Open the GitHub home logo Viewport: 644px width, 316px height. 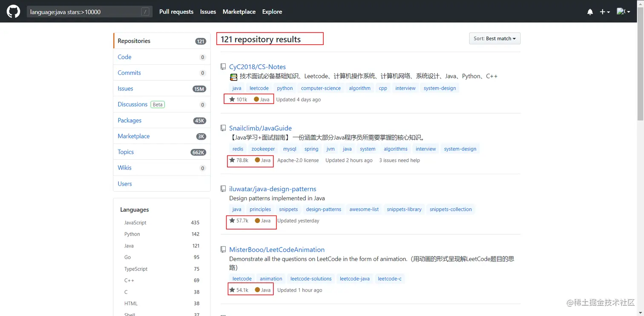click(x=13, y=11)
